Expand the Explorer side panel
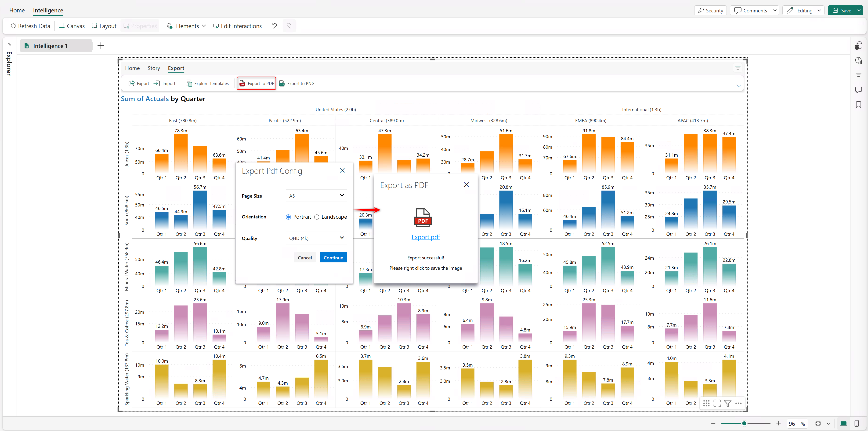 (x=9, y=45)
